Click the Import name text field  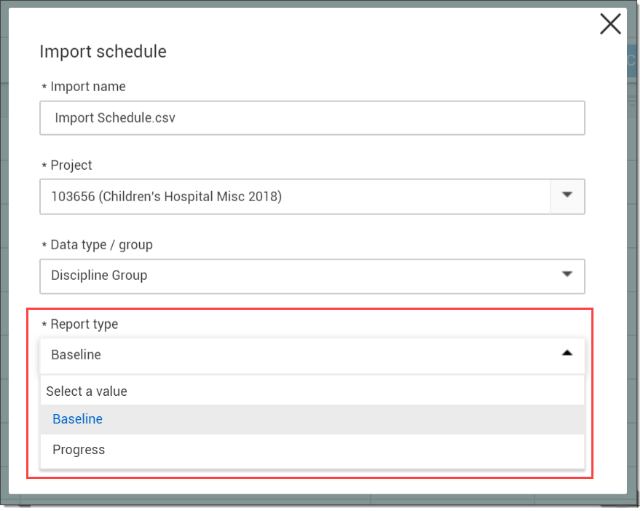(x=311, y=118)
